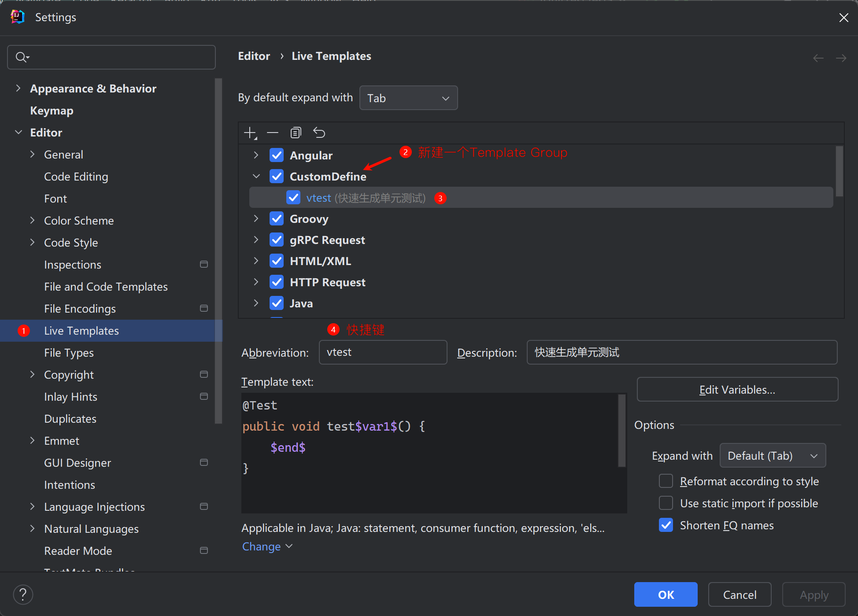858x616 pixels.
Task: Open Duplicates settings page
Action: pos(70,419)
